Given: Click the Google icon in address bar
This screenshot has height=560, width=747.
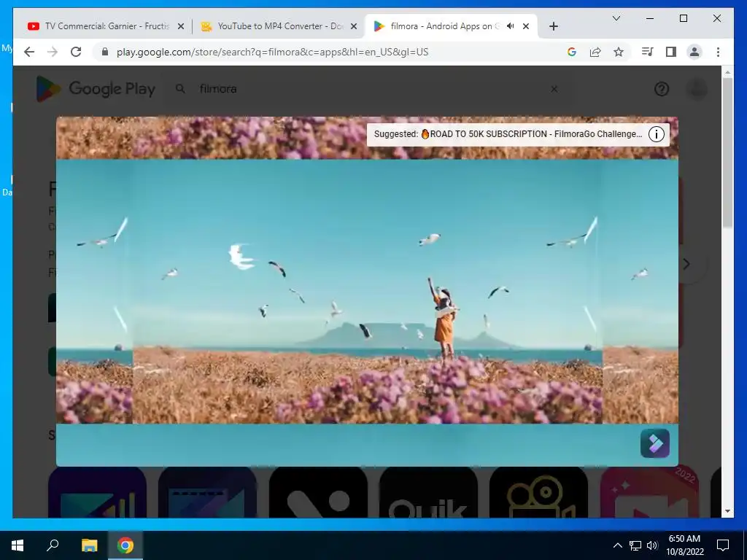Looking at the screenshot, I should pyautogui.click(x=572, y=52).
